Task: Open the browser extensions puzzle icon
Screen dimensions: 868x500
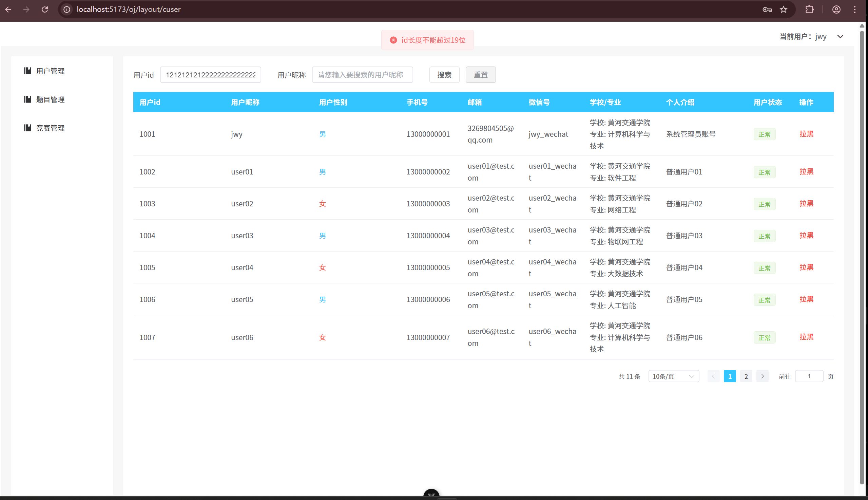Action: 809,9
